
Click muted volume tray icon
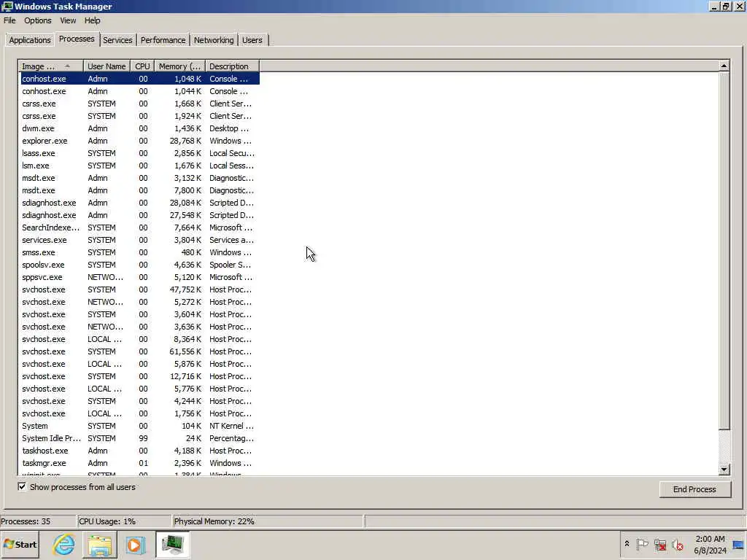pos(677,544)
